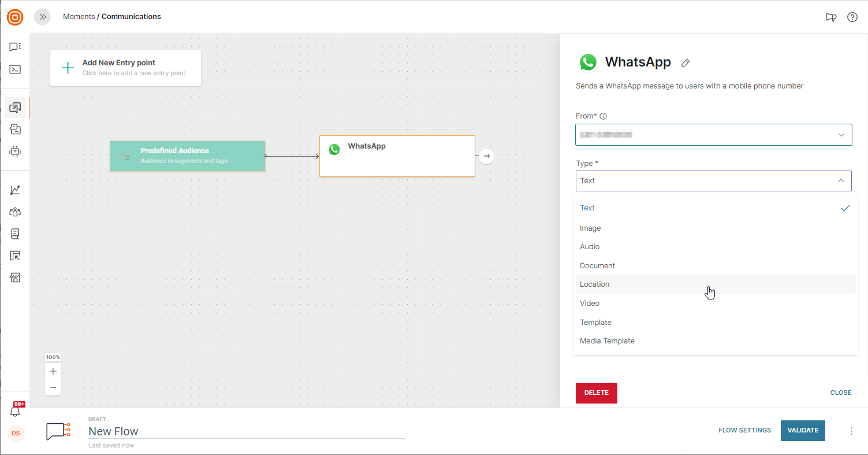Click the pencil icon to rename WhatsApp

coord(686,63)
